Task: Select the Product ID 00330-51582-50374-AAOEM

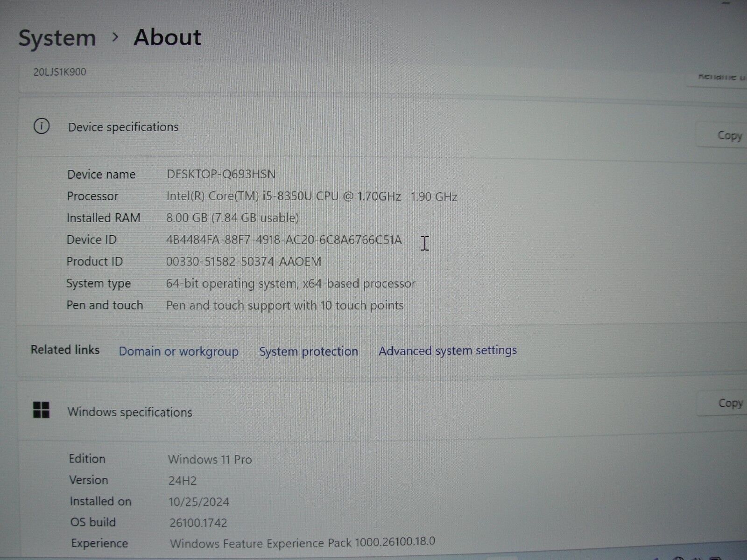Action: point(244,261)
